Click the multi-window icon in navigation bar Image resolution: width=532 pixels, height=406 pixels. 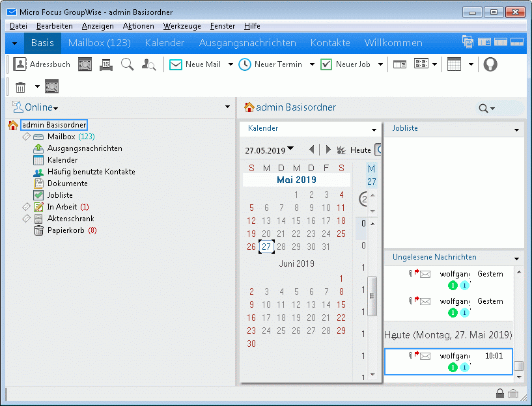click(x=468, y=42)
